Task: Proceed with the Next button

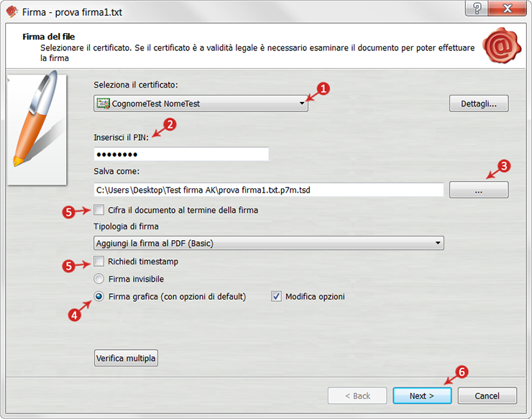Action: click(422, 395)
